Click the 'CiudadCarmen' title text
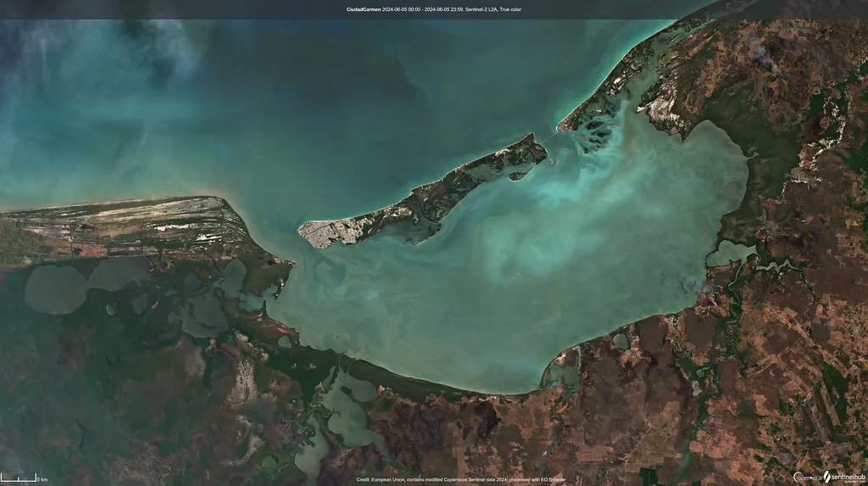This screenshot has width=868, height=486. (x=363, y=9)
